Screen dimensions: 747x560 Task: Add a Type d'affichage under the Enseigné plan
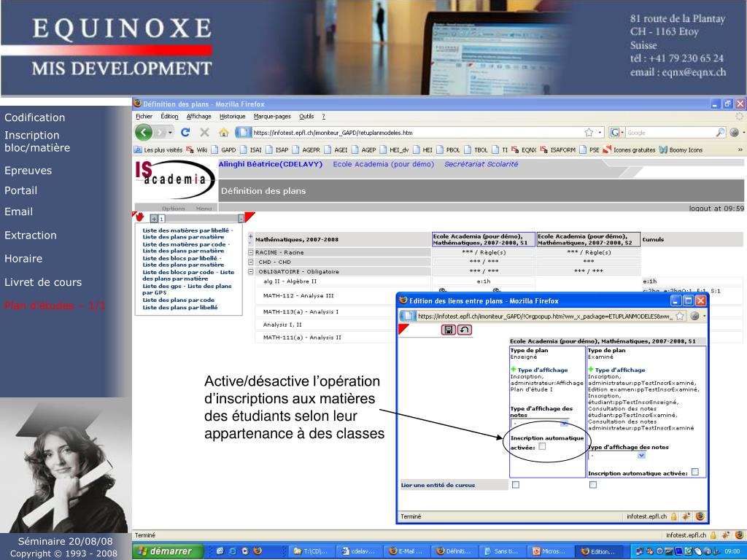tap(513, 370)
